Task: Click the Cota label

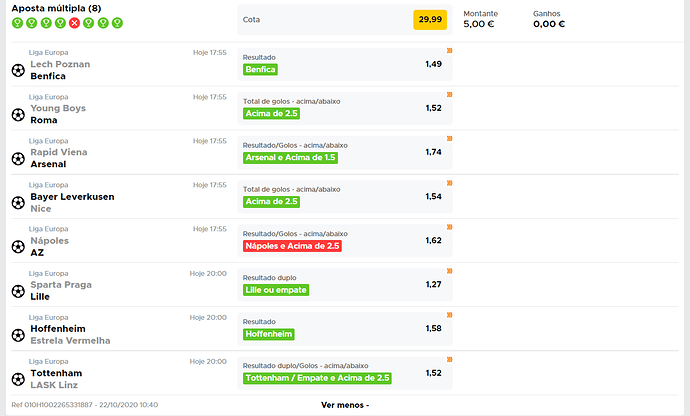Action: click(251, 20)
